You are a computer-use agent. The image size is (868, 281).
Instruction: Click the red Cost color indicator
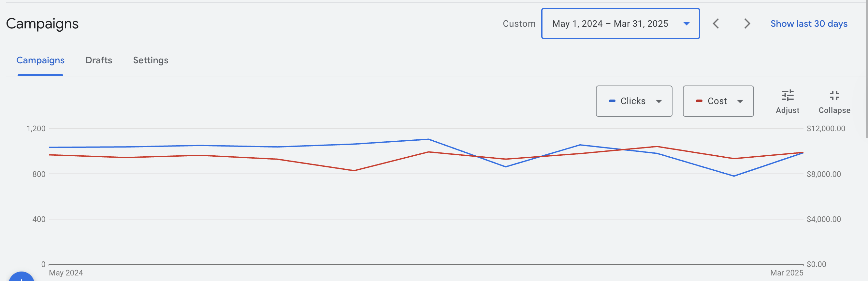pos(699,101)
